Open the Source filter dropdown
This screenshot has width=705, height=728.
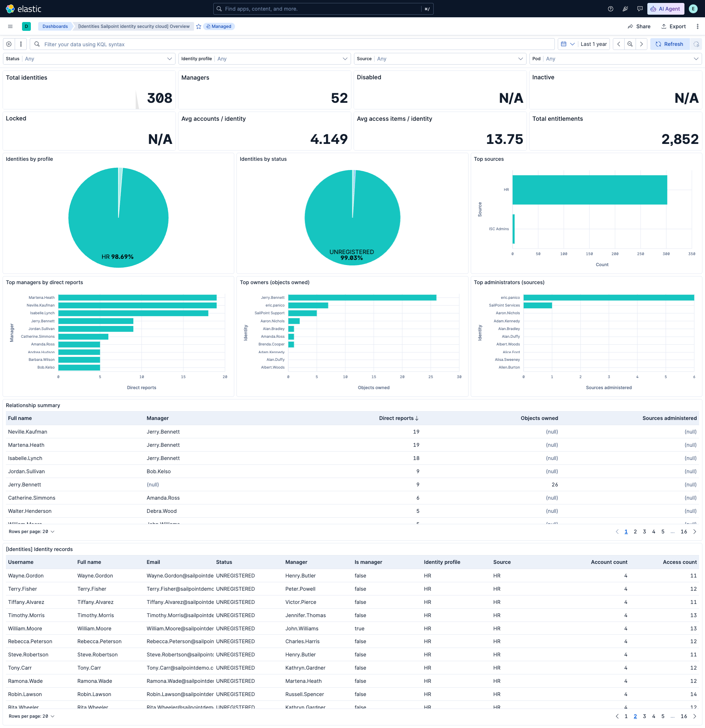pos(440,59)
